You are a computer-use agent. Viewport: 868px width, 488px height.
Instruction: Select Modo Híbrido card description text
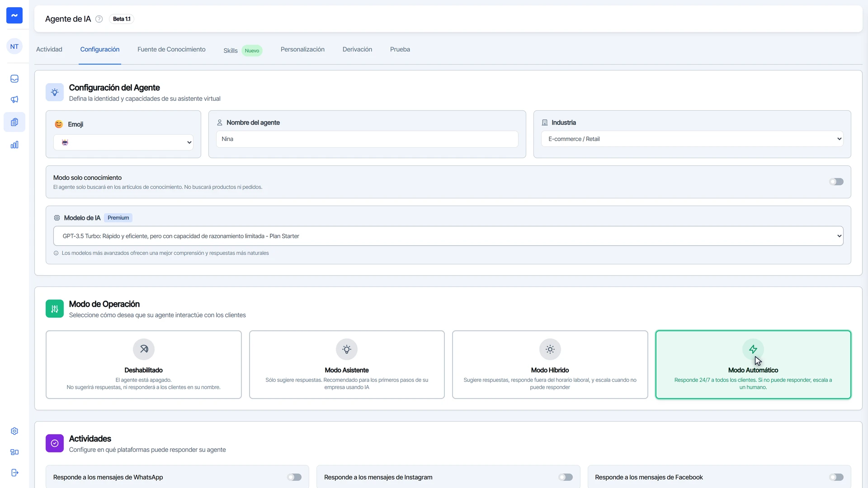click(550, 384)
